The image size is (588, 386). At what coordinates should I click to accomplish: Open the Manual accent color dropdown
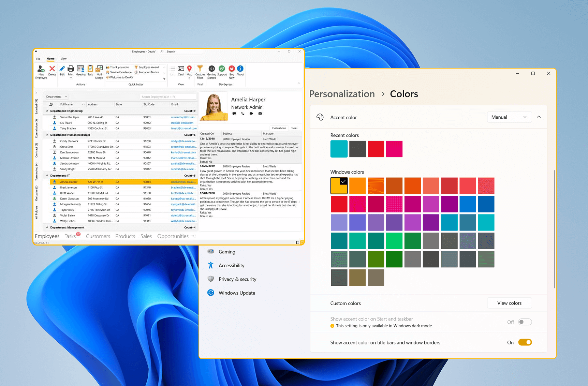pos(509,117)
